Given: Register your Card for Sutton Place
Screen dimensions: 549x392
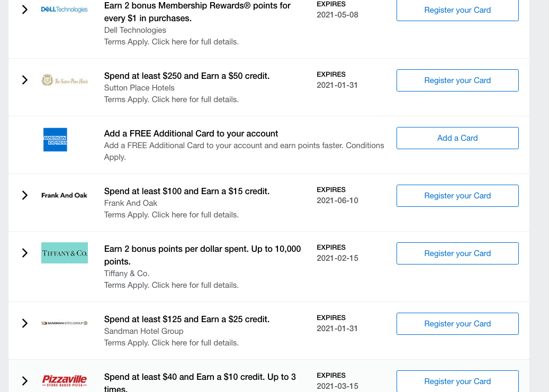Looking at the screenshot, I should (457, 80).
